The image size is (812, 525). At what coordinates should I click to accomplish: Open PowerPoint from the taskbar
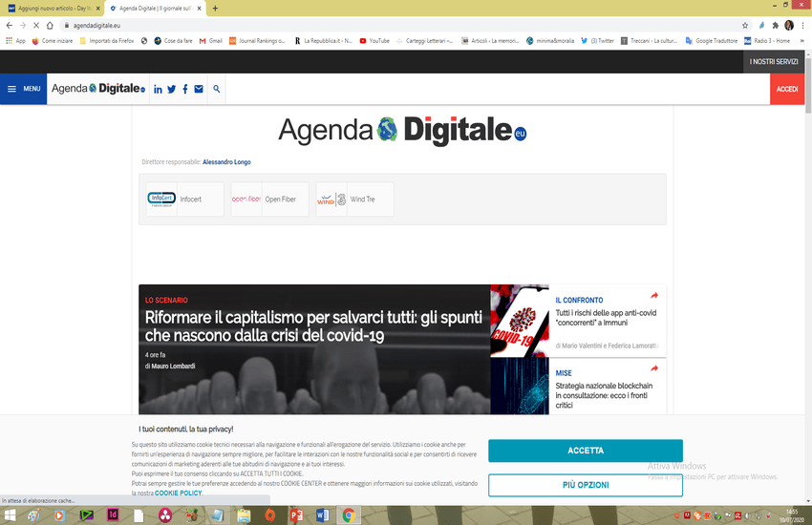point(296,515)
